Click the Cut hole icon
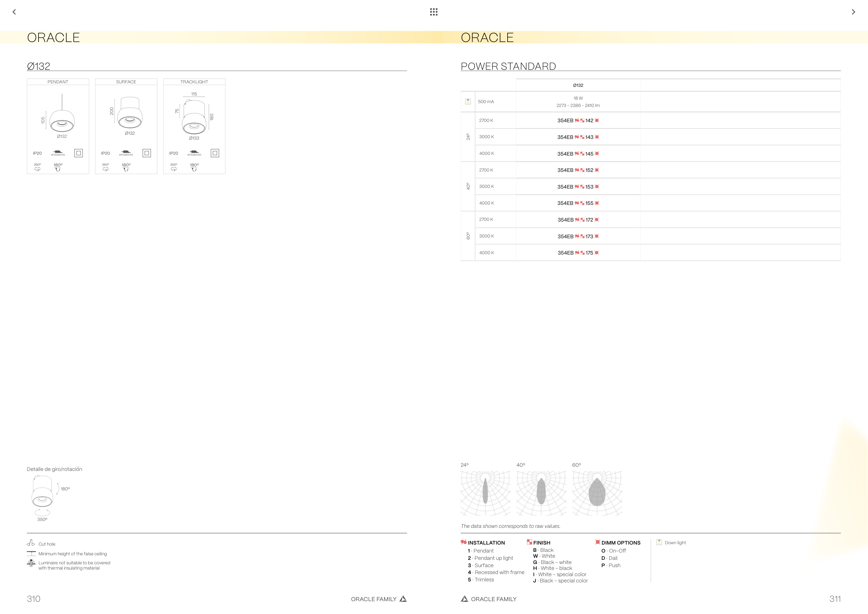The height and width of the screenshot is (614, 868). (31, 543)
